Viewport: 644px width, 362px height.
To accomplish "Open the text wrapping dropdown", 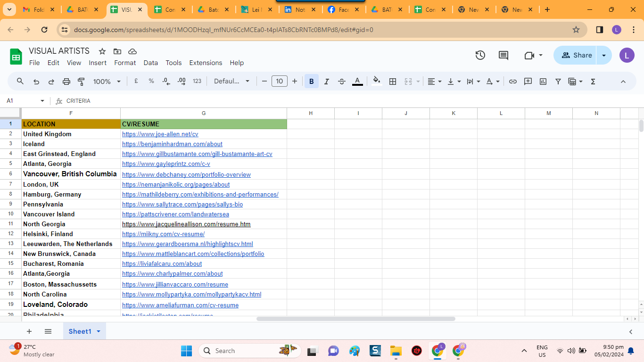I will [473, 82].
